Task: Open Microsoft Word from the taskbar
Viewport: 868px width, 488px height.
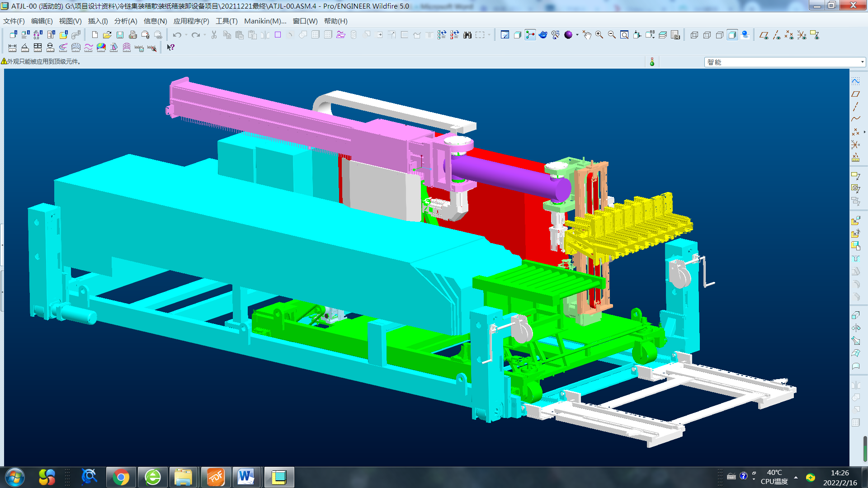Action: 246,477
